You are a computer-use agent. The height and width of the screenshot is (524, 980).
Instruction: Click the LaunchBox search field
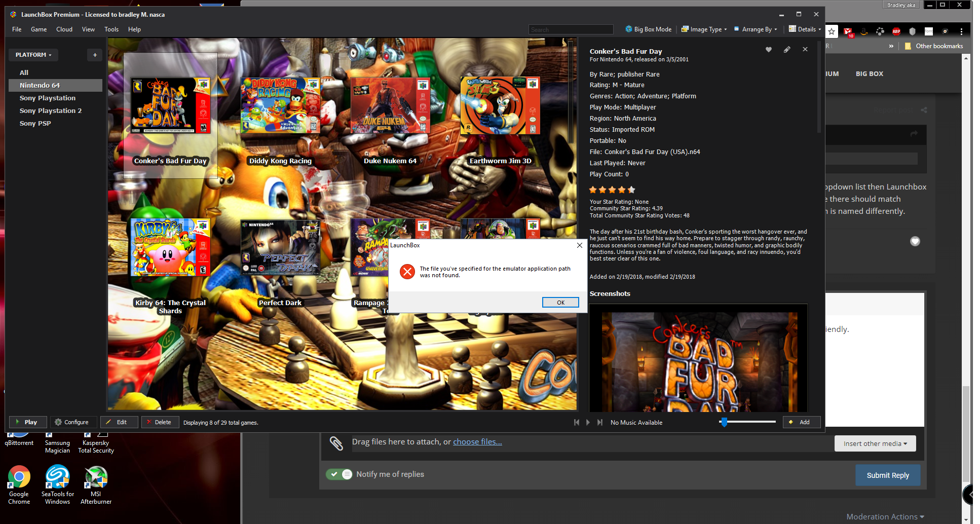[571, 30]
